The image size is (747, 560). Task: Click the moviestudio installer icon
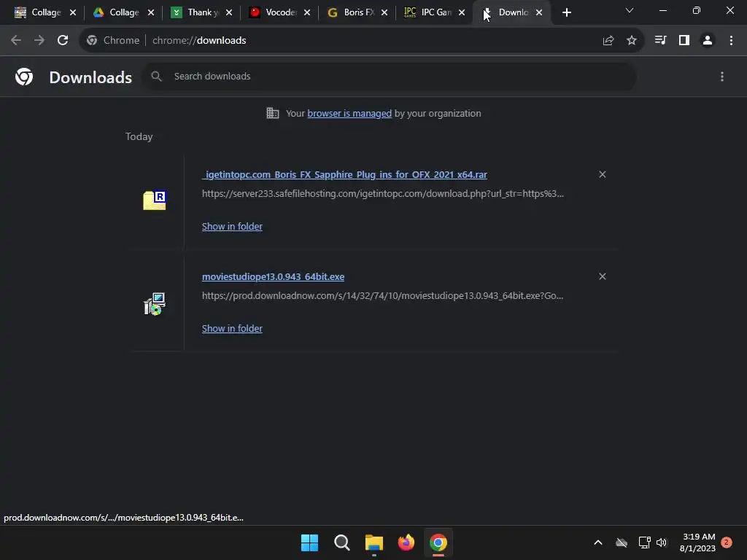pos(155,304)
